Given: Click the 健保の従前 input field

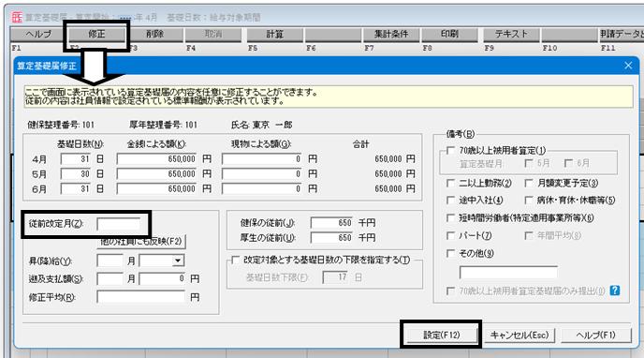Looking at the screenshot, I should (332, 223).
